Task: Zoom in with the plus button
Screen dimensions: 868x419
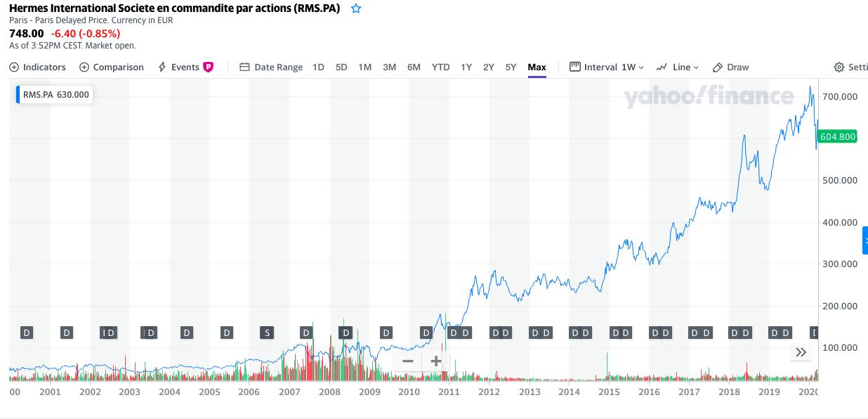Action: point(436,361)
